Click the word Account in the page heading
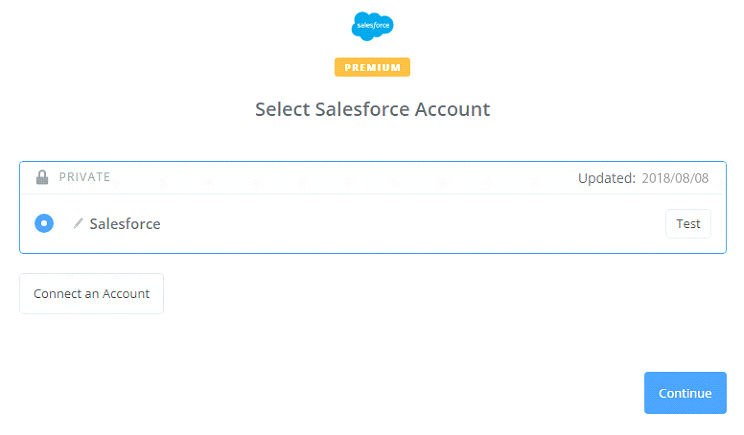Viewport: 744px width, 435px height. click(453, 109)
